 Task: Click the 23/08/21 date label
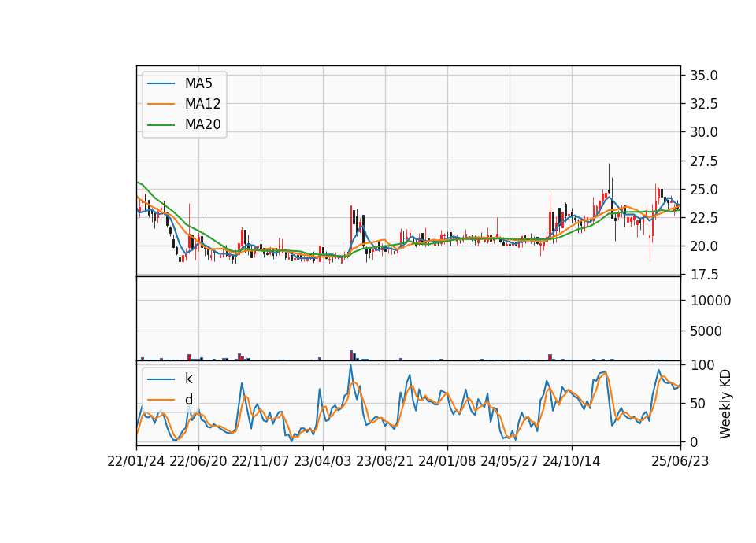pyautogui.click(x=385, y=462)
